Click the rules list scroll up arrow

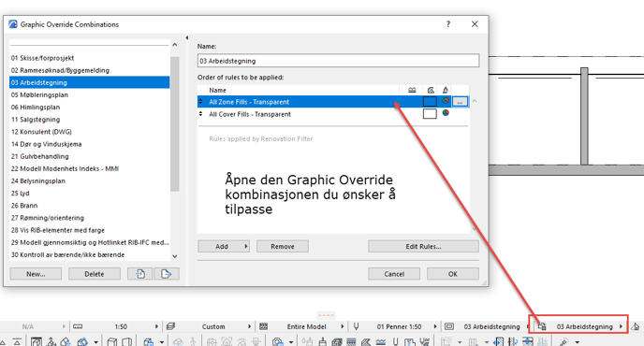(475, 101)
